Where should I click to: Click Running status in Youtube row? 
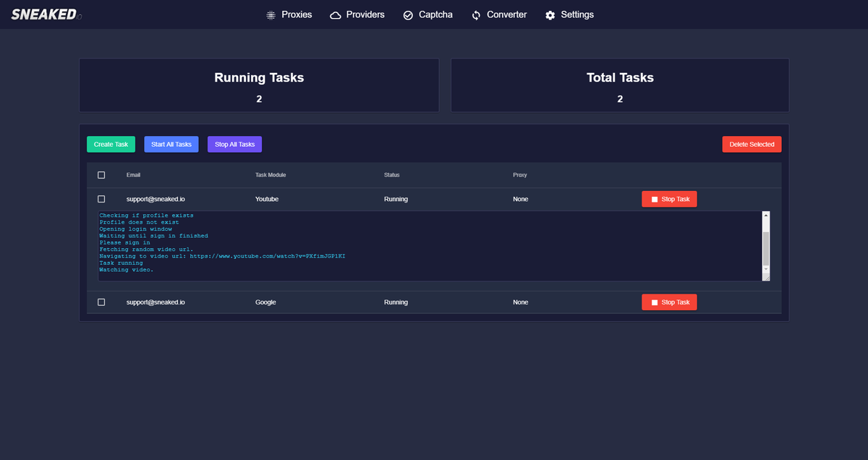(396, 199)
